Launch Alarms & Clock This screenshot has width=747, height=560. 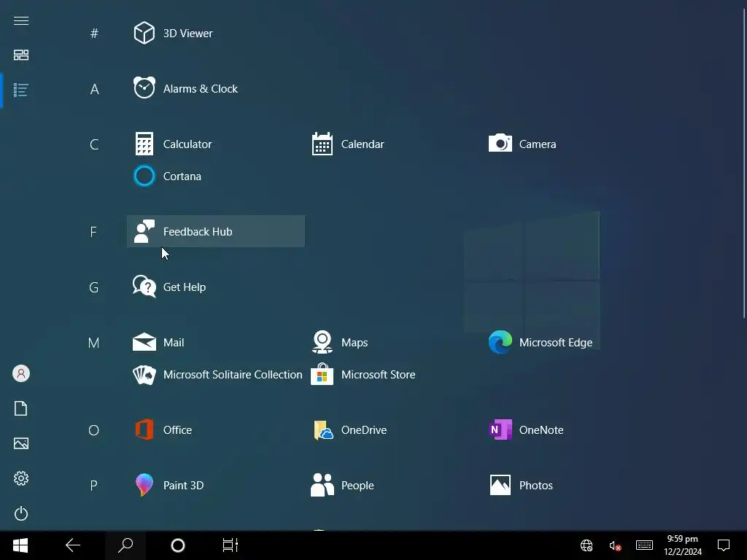216,88
